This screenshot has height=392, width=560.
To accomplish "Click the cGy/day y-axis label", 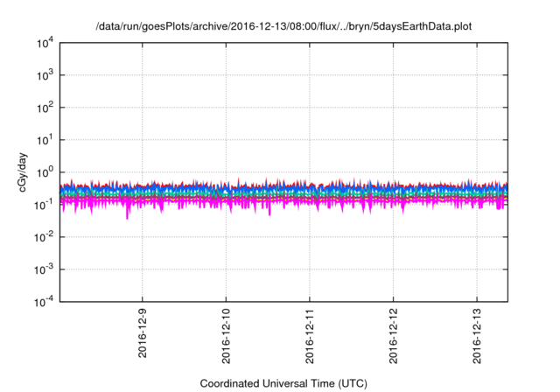I will [x=23, y=172].
